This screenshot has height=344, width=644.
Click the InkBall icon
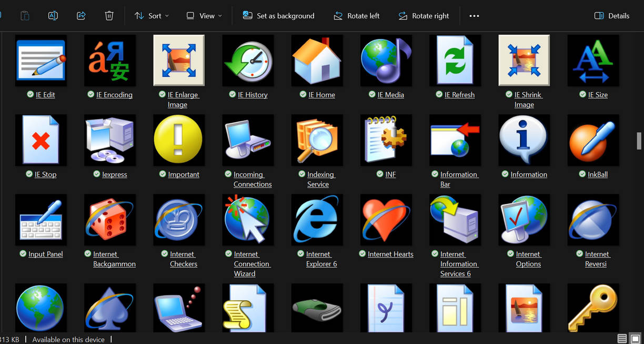tap(593, 140)
